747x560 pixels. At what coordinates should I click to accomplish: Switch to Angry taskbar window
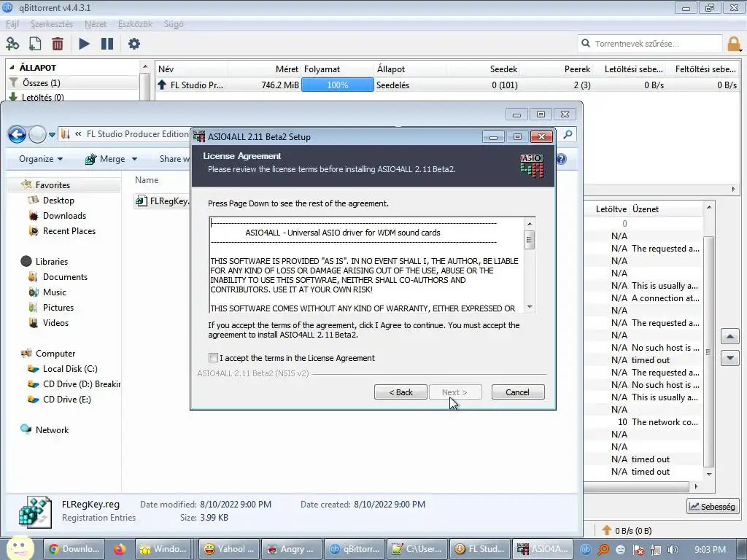[291, 549]
